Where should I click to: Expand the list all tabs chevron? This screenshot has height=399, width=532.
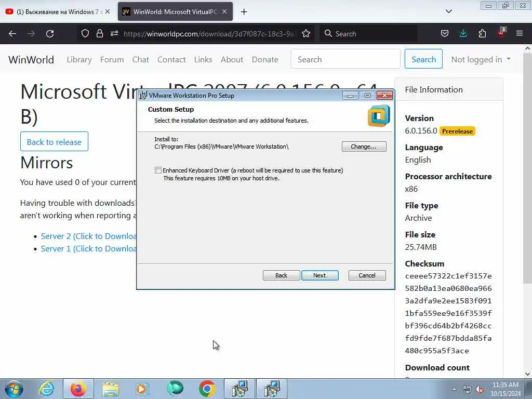tap(448, 11)
